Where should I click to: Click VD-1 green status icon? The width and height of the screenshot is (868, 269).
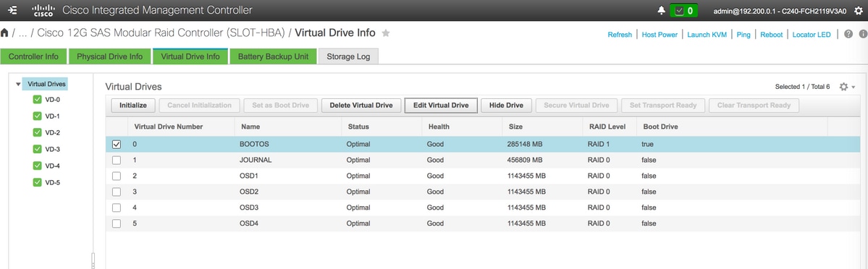pos(37,116)
